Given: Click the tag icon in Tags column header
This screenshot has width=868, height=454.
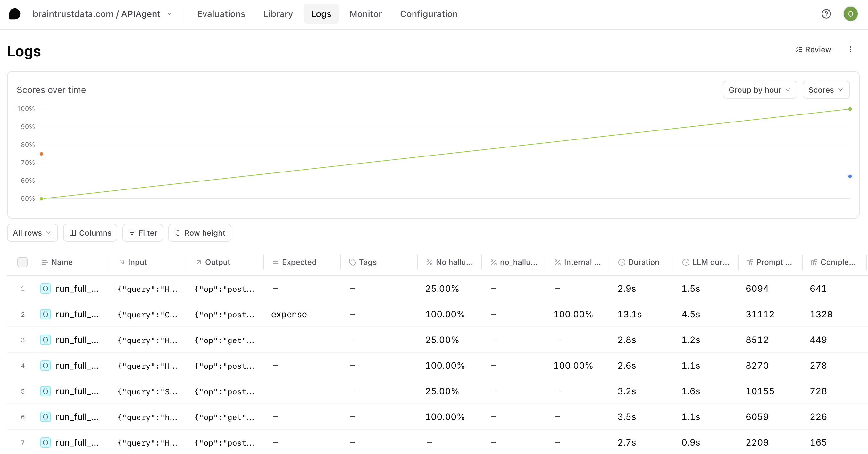Looking at the screenshot, I should tap(352, 262).
